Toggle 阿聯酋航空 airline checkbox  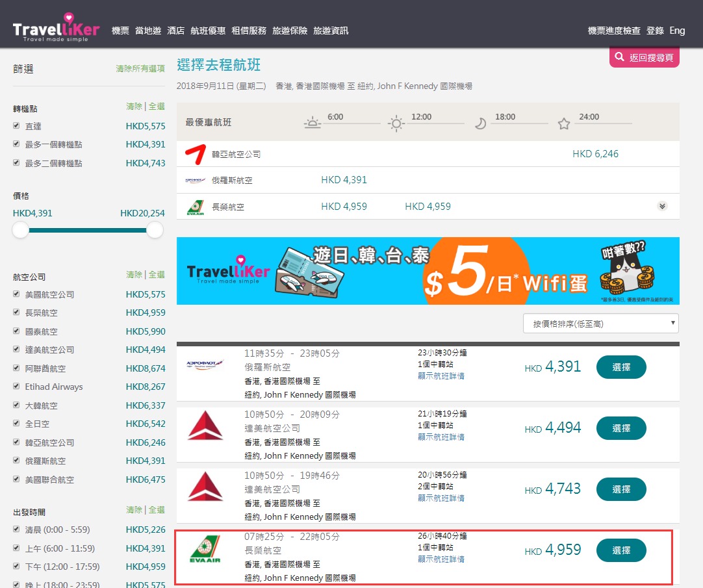pos(16,368)
